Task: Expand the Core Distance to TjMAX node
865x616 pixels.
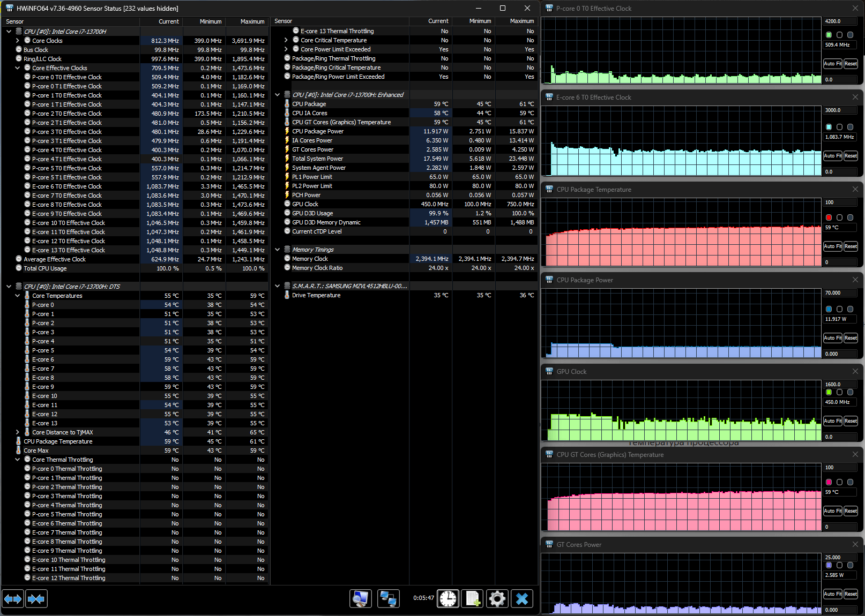Action: [x=18, y=432]
